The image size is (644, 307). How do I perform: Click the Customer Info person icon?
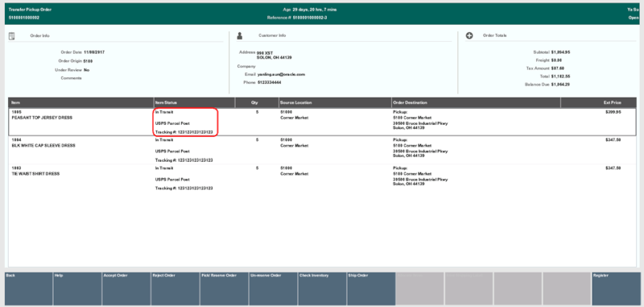(239, 35)
